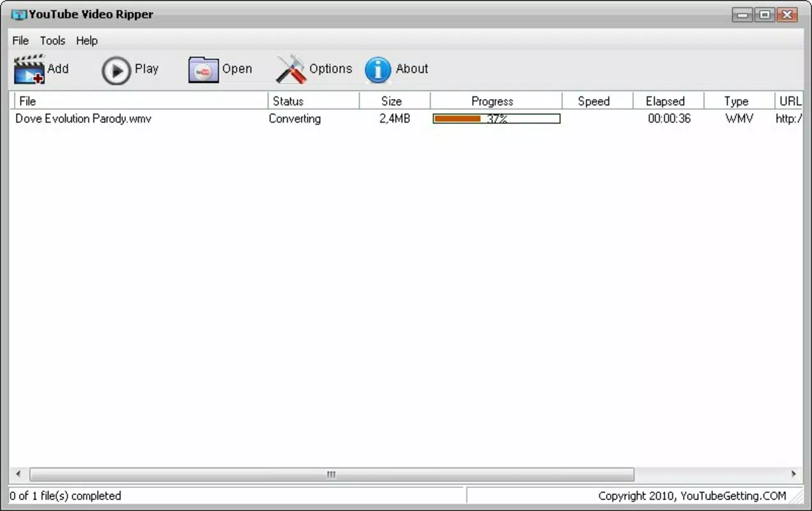The image size is (812, 511).
Task: Click the horizontal scrollbar thumb
Action: [332, 475]
